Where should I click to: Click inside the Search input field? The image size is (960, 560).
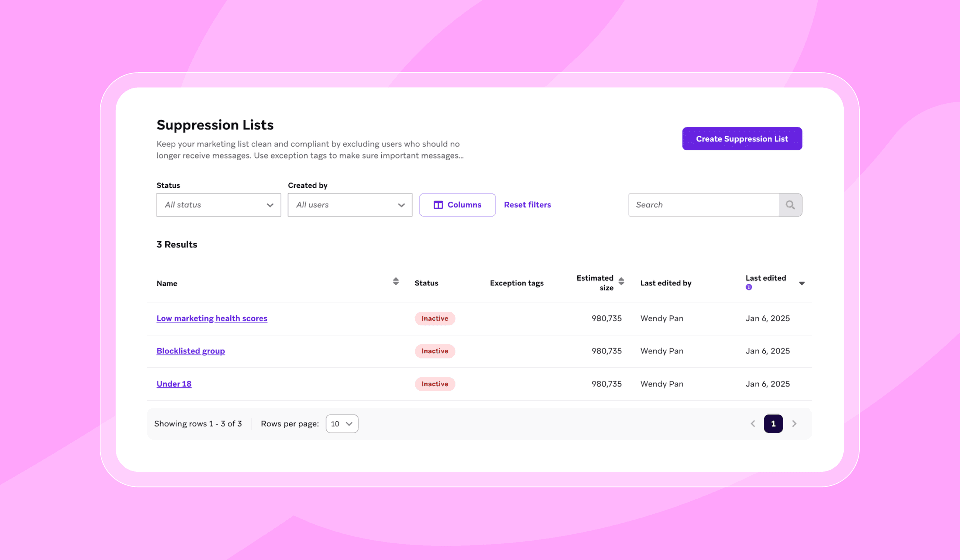[x=700, y=205]
